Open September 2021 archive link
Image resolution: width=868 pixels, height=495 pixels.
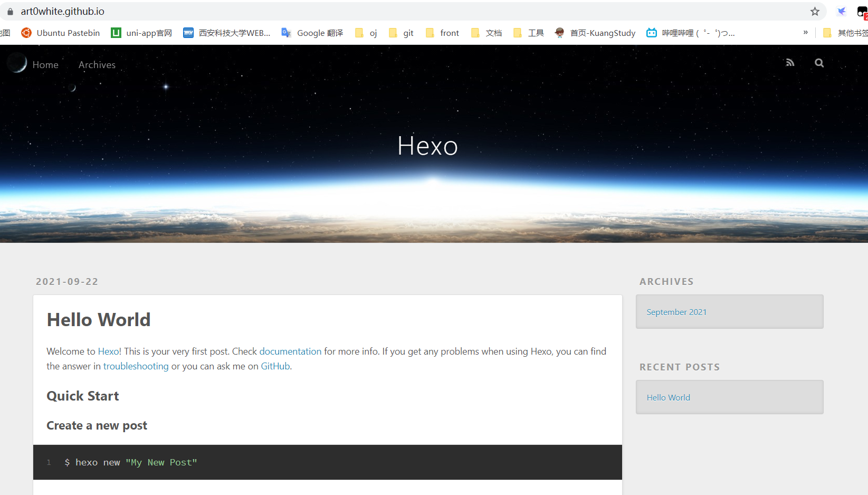676,312
